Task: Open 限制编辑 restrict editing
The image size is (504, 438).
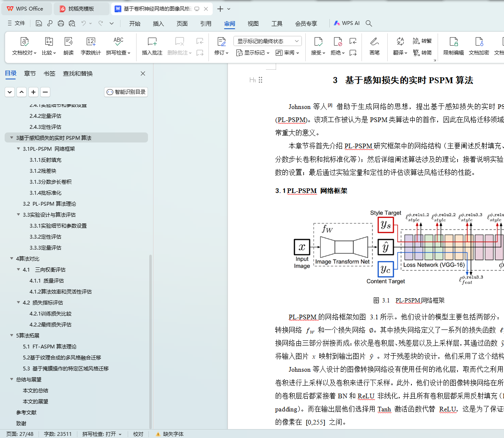Action: 454,46
